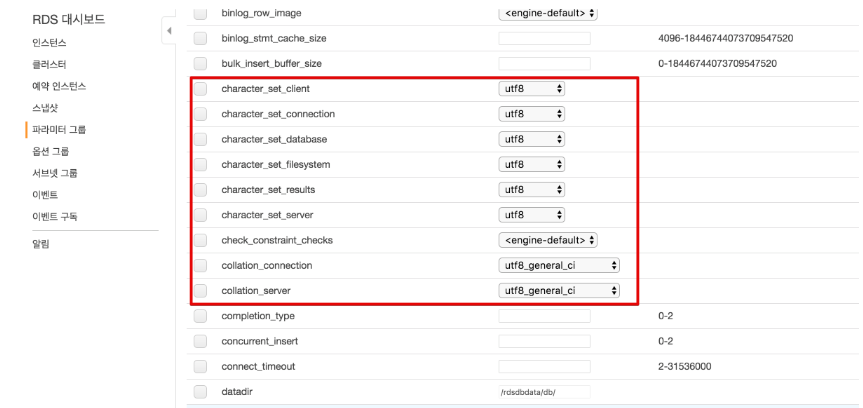This screenshot has width=863, height=408.
Task: Check the bulk_insert_buffer_size row checkbox
Action: (x=200, y=64)
